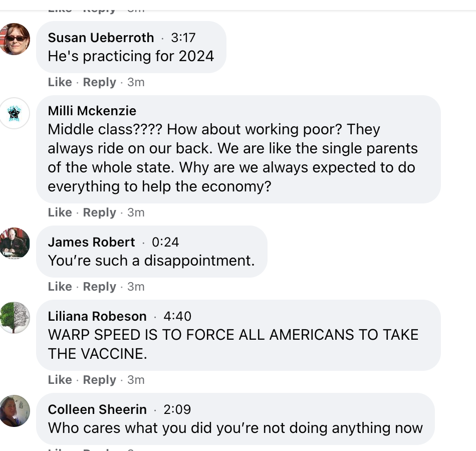Like Liliana Robeson's vaccine comment

pyautogui.click(x=60, y=380)
